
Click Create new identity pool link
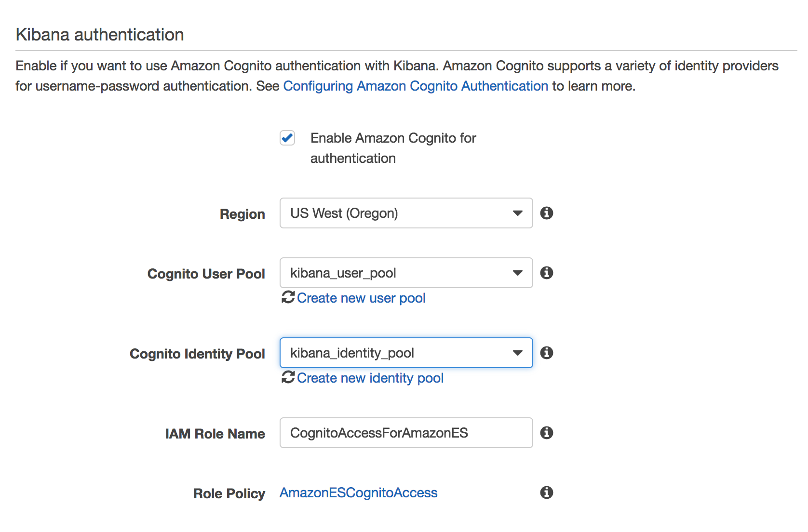[370, 378]
